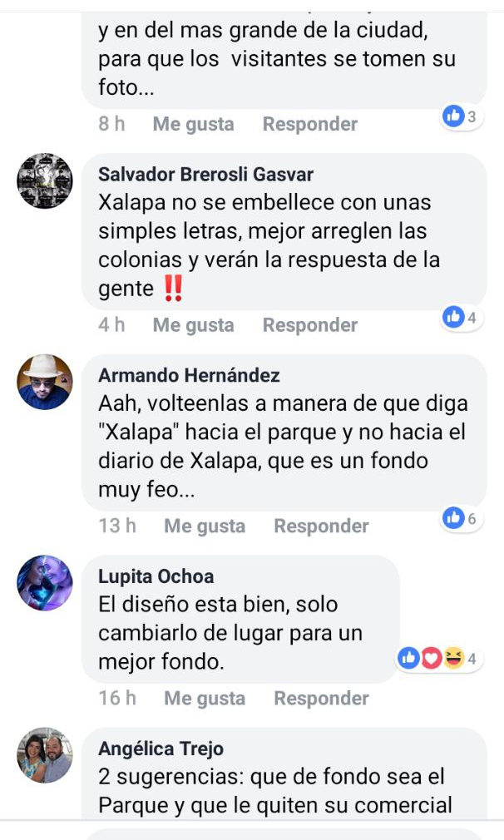
Task: Open the profile via the name Angélica Trejo
Action: point(161,749)
